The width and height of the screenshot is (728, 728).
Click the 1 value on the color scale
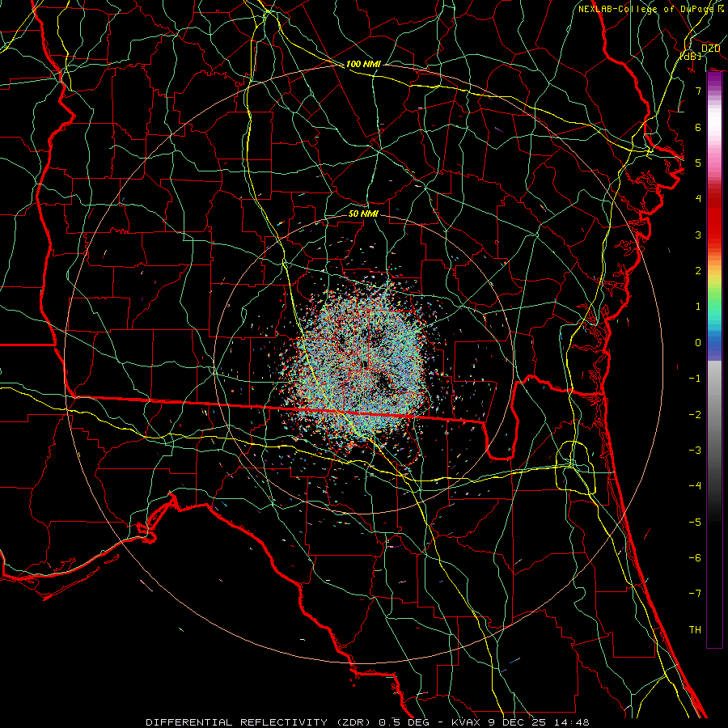[x=698, y=307]
